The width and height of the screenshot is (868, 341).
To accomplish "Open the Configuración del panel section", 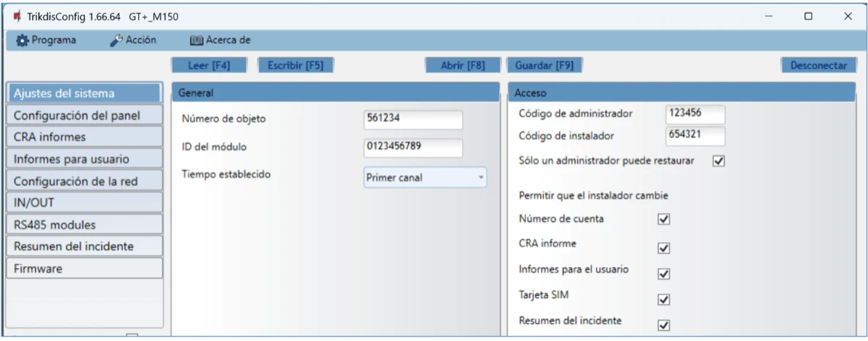I will (x=83, y=116).
